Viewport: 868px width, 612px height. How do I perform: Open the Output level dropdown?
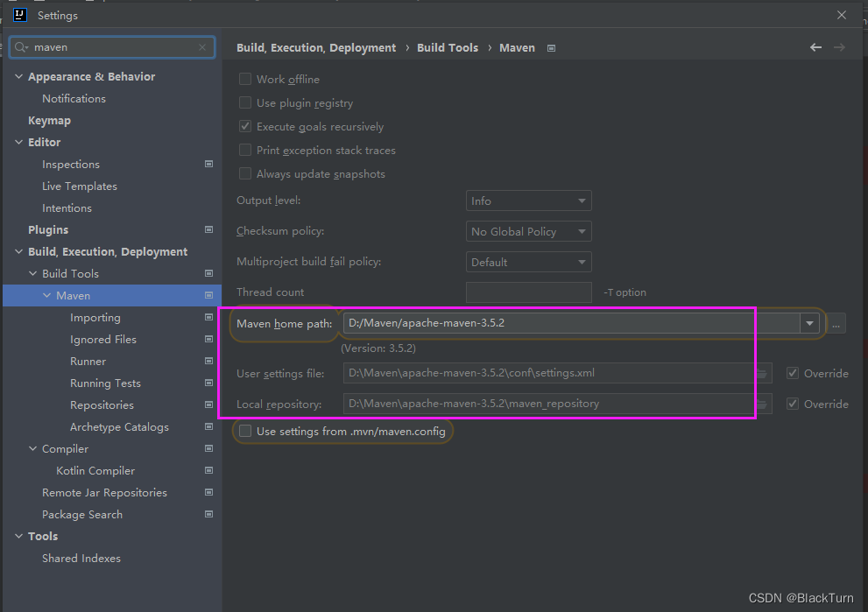[529, 200]
